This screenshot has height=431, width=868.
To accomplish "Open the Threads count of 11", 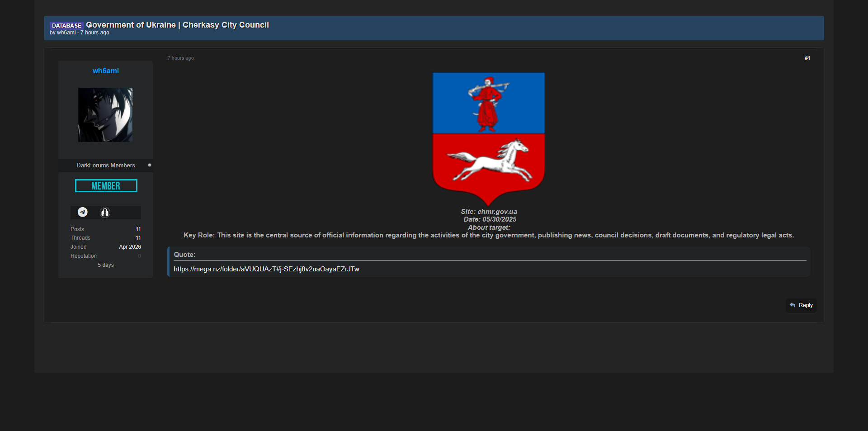I will [x=138, y=238].
